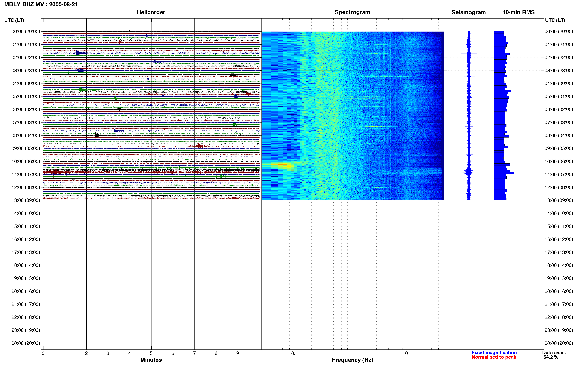This screenshot has width=588, height=368.
Task: Select the '10-min RMS' panel heading
Action: point(518,12)
